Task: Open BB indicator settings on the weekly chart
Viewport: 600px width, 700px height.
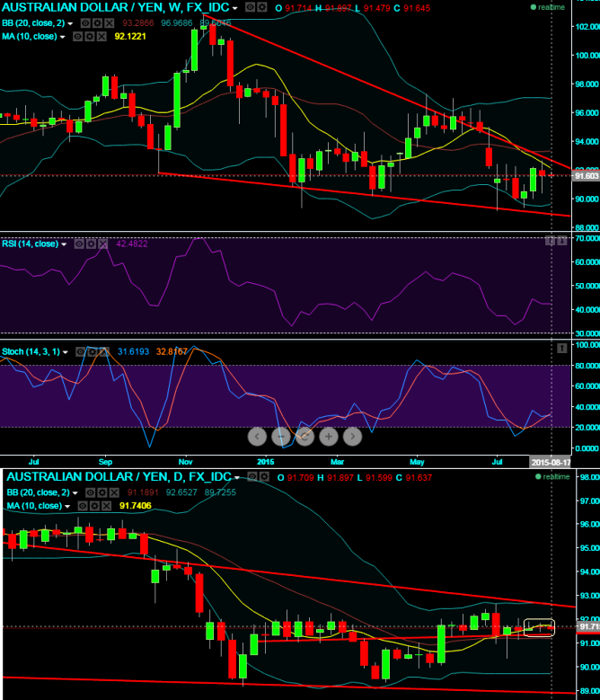Action: point(97,23)
